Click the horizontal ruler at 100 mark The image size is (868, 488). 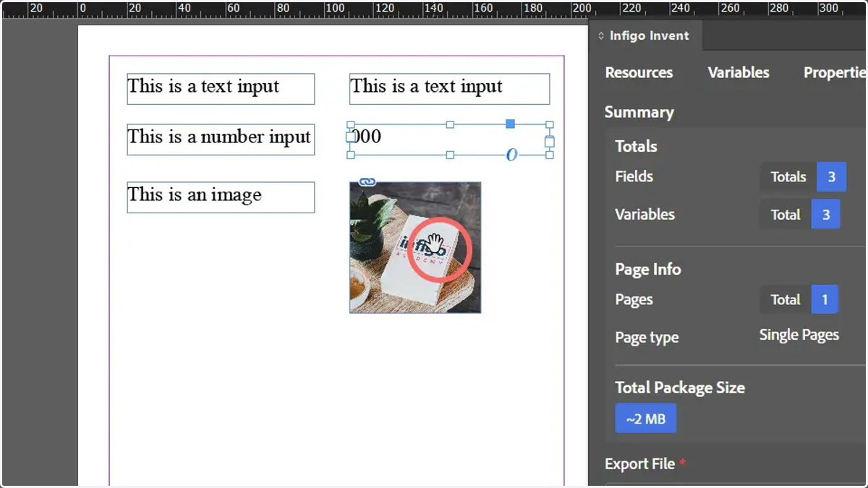(335, 9)
